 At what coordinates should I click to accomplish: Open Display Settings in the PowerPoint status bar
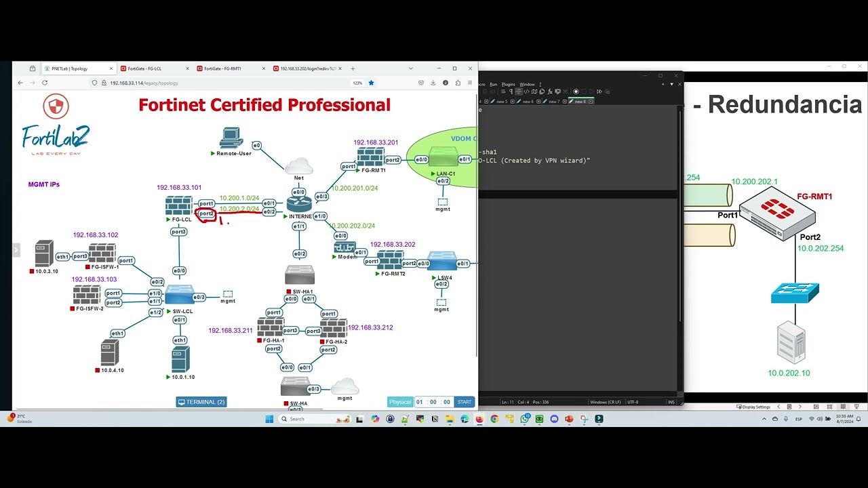coord(753,407)
